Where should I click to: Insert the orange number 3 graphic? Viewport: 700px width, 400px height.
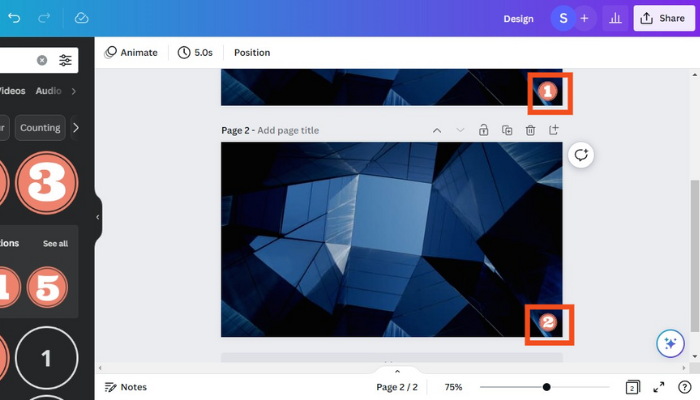pos(47,183)
